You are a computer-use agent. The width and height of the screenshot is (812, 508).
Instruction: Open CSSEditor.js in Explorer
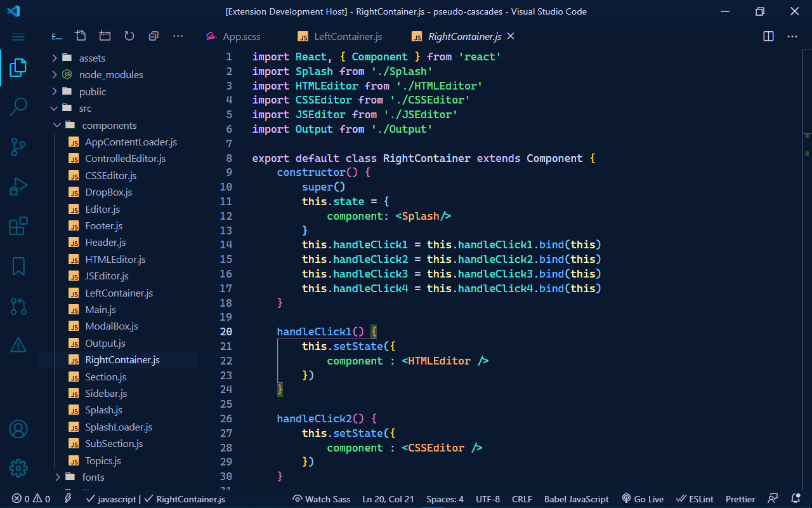coord(110,175)
